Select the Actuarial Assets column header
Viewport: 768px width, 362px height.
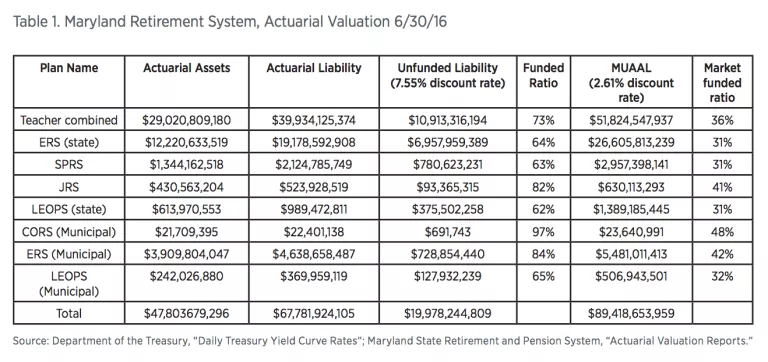click(187, 68)
